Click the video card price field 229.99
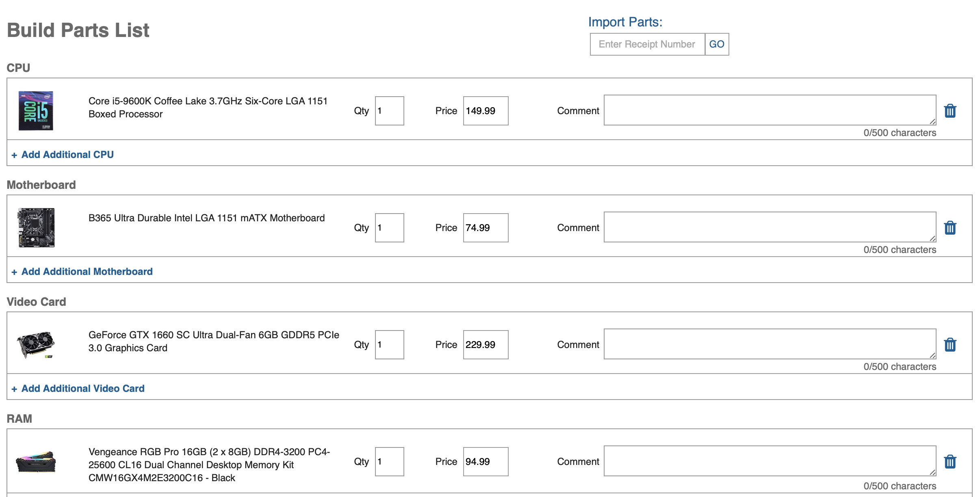This screenshot has width=980, height=497. [x=486, y=345]
